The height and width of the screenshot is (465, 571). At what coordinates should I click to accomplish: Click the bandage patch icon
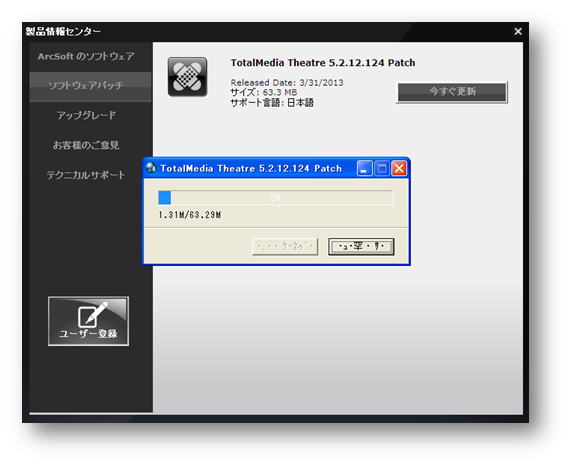click(187, 77)
